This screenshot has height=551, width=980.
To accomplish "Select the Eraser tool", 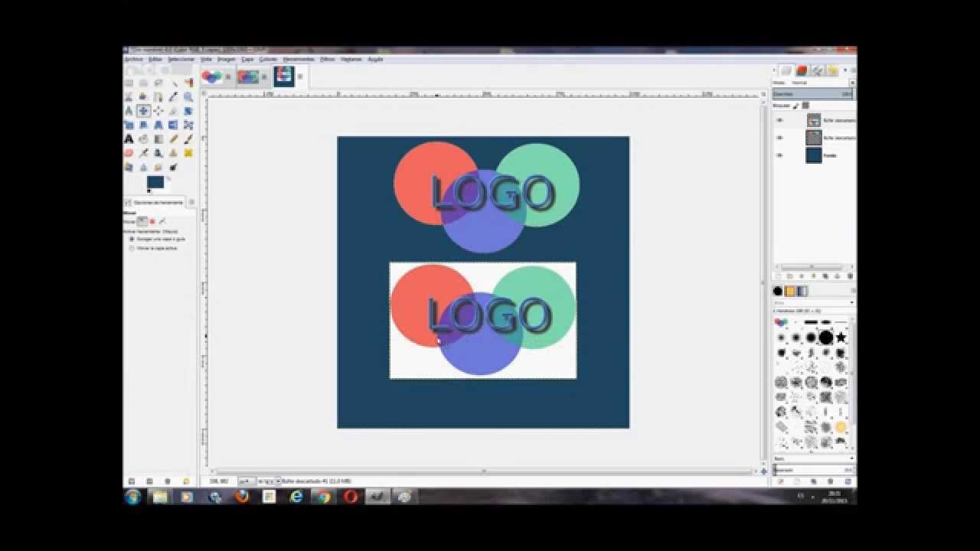I will coord(129,153).
